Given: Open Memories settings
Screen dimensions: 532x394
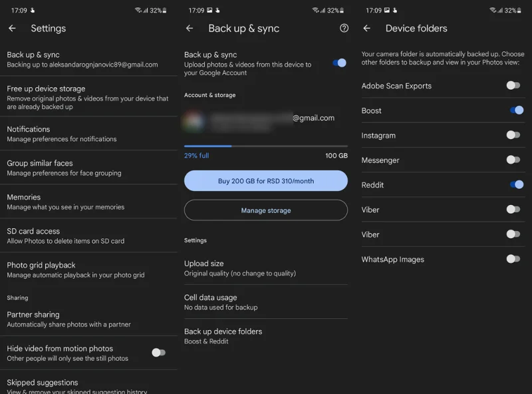Looking at the screenshot, I should 88,202.
